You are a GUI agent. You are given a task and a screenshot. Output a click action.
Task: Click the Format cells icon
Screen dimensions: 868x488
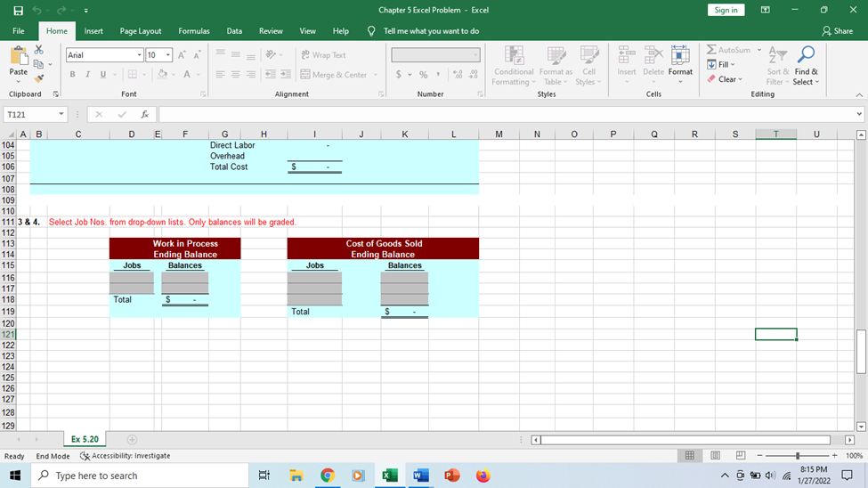680,56
